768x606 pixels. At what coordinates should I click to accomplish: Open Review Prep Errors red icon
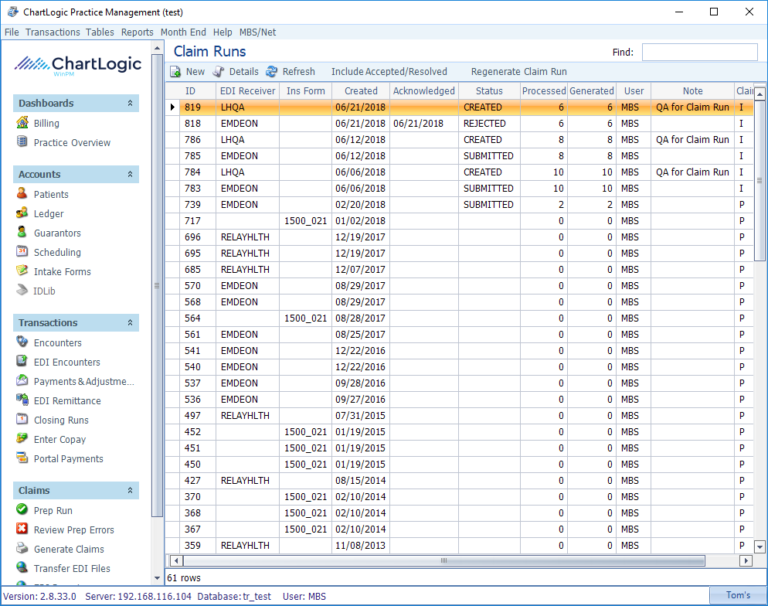[22, 529]
